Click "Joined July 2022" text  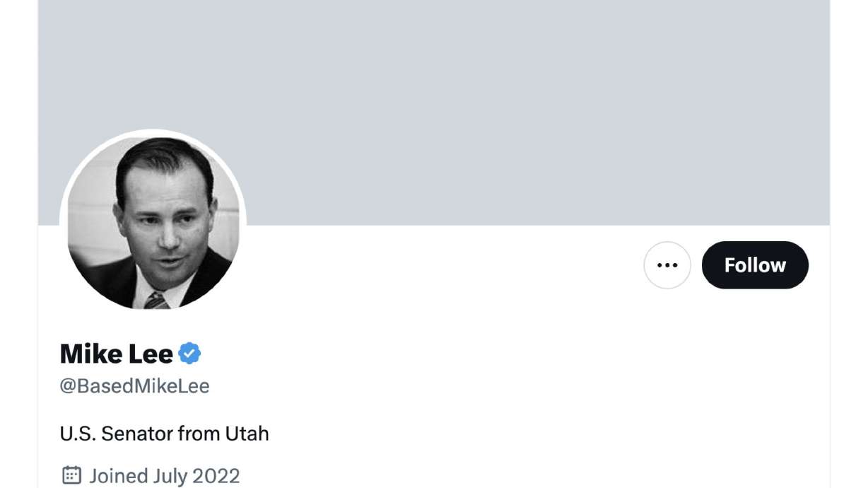click(164, 476)
